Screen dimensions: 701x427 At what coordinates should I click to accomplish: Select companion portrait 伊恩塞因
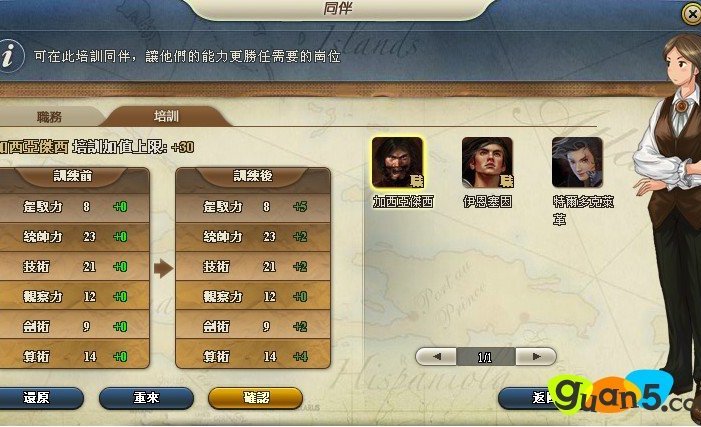(487, 162)
